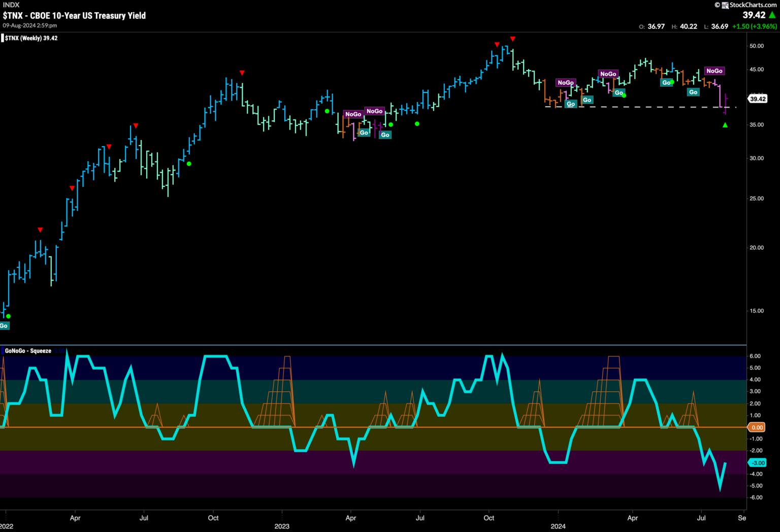Click the Go flag at the chart's bottom-left

click(4, 326)
